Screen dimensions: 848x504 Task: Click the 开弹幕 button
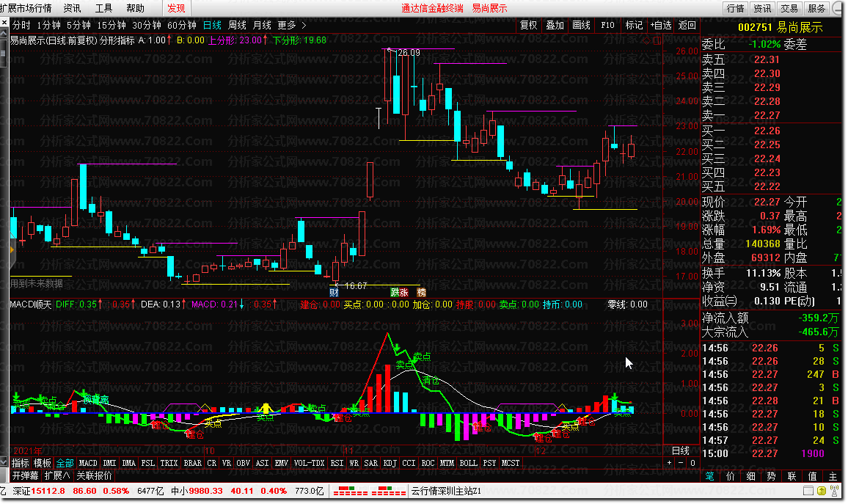click(x=26, y=476)
